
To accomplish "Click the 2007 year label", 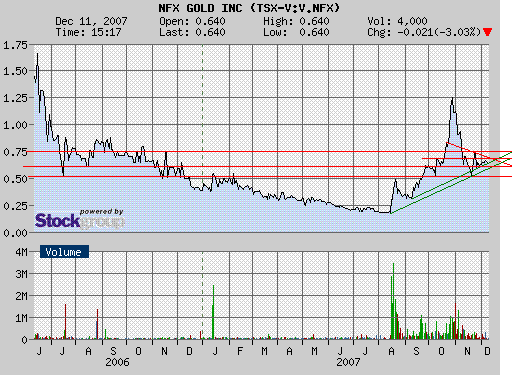I will [x=348, y=362].
